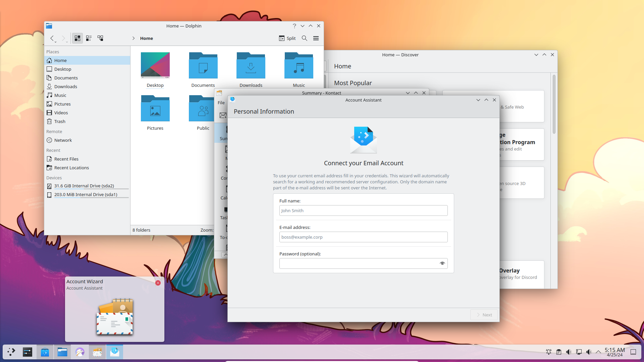Click Dolphin help question mark icon
This screenshot has width=644, height=362.
(x=294, y=26)
